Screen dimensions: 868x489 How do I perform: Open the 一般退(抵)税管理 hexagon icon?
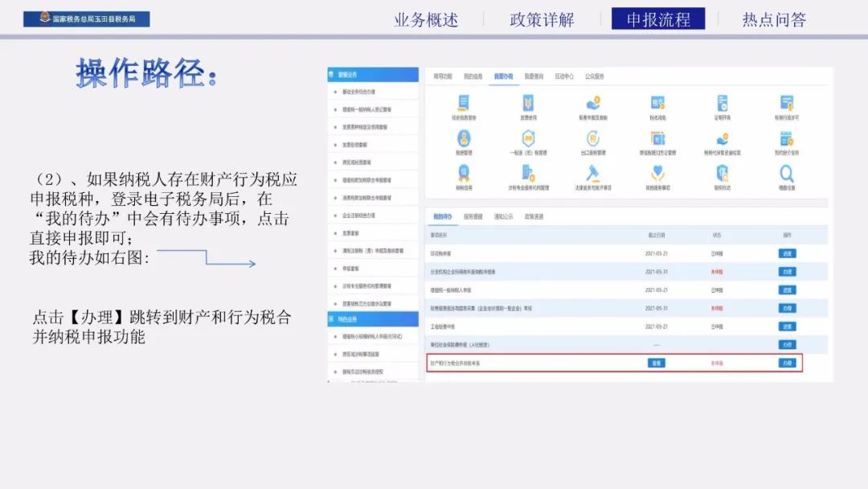click(x=528, y=138)
